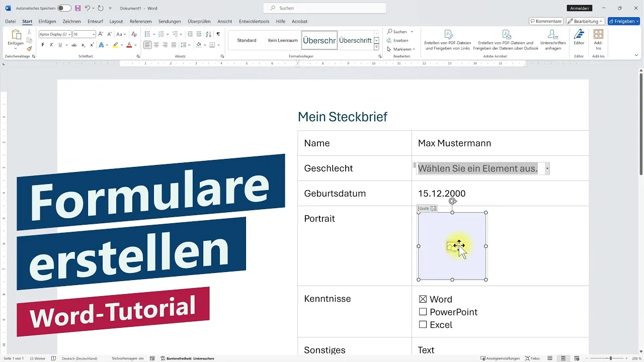Enable the PowerPoint checkbox

[x=423, y=312]
